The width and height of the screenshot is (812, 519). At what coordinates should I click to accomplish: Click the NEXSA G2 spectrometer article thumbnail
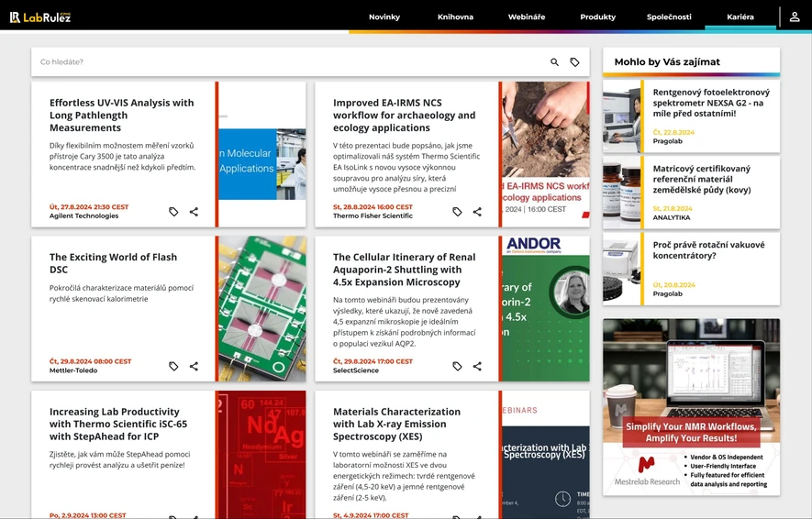click(621, 116)
